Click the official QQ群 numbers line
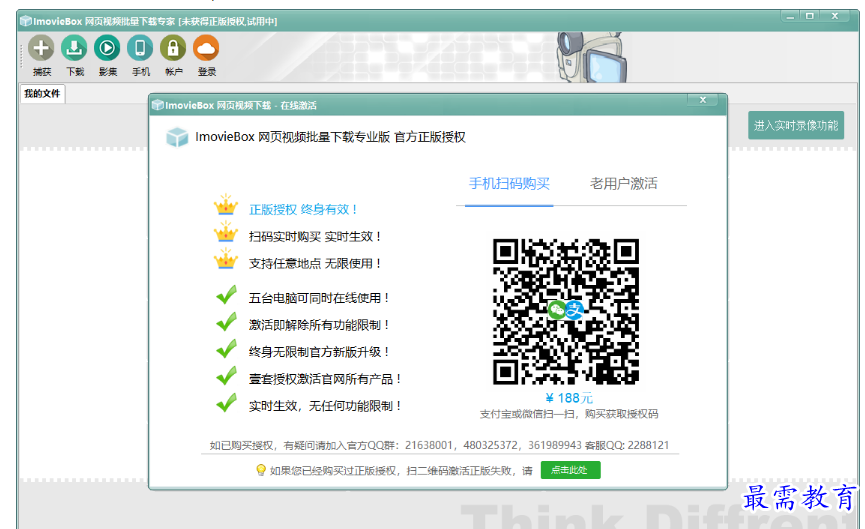 [x=439, y=445]
